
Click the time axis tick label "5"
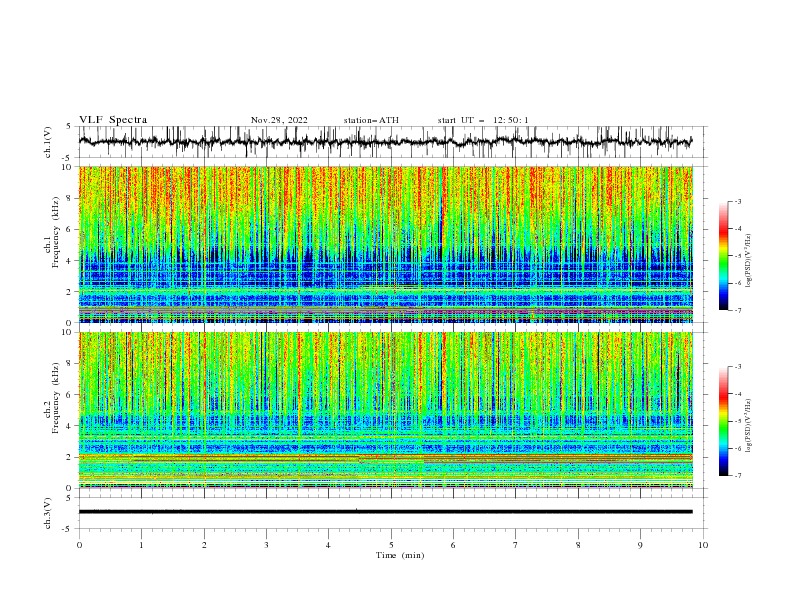[x=391, y=545]
